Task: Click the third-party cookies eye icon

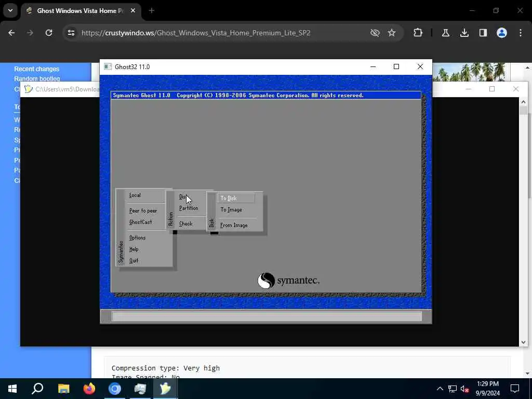Action: (x=375, y=33)
